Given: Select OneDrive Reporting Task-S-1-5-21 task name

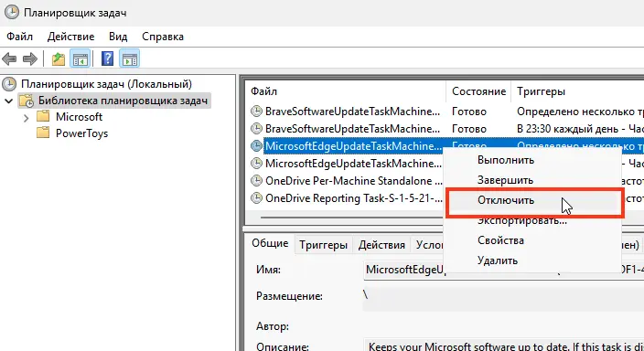Looking at the screenshot, I should pyautogui.click(x=354, y=198).
